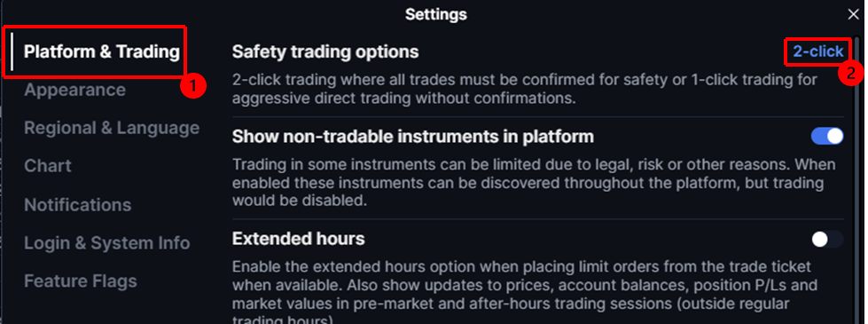Enable the Extended hours toggle
Screen dimensions: 868x324
tap(827, 240)
